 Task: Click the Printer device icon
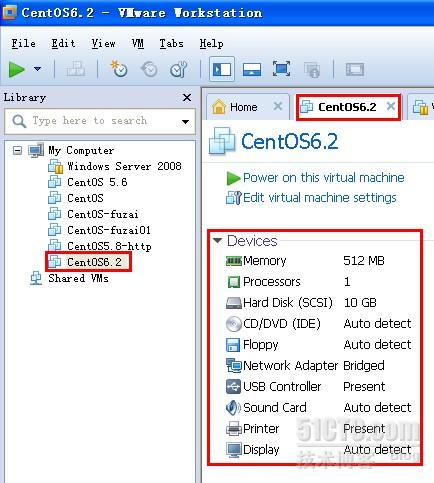pos(234,429)
